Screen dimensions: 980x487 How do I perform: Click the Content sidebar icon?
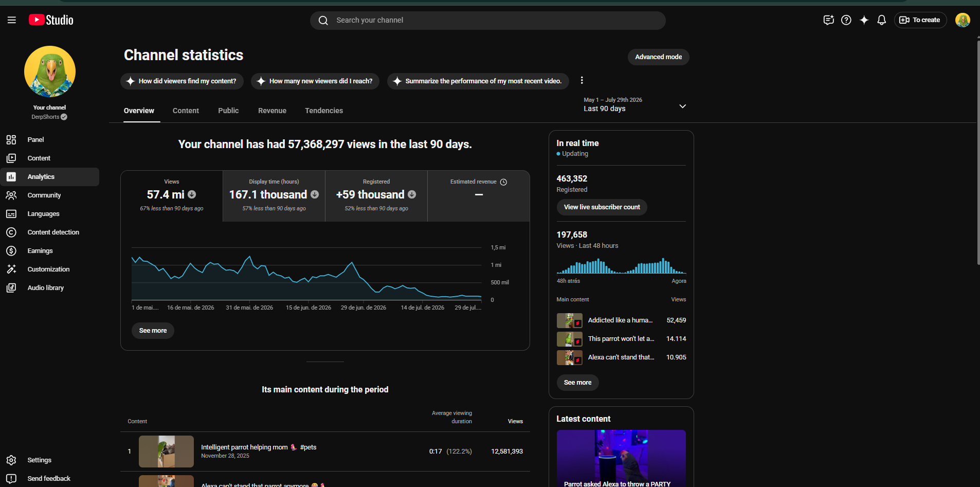pyautogui.click(x=11, y=158)
